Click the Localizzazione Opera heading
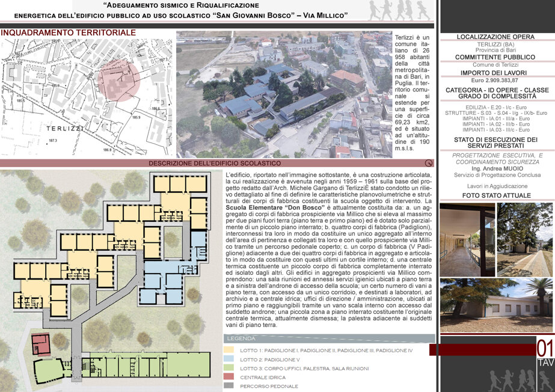Screen dimensions: 555x392 pos(495,37)
